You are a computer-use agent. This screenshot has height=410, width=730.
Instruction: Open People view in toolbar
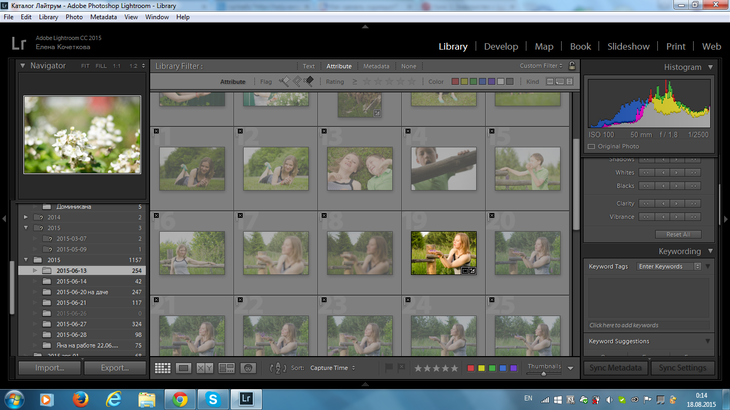[249, 368]
